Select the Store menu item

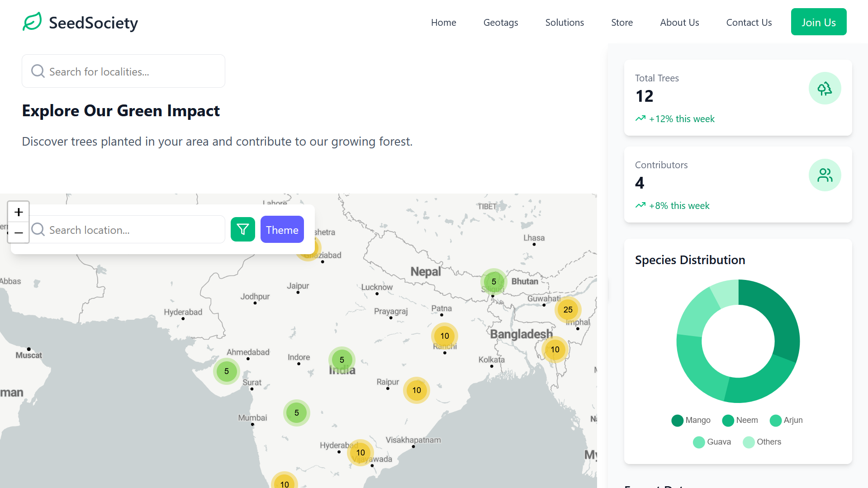[x=621, y=22]
